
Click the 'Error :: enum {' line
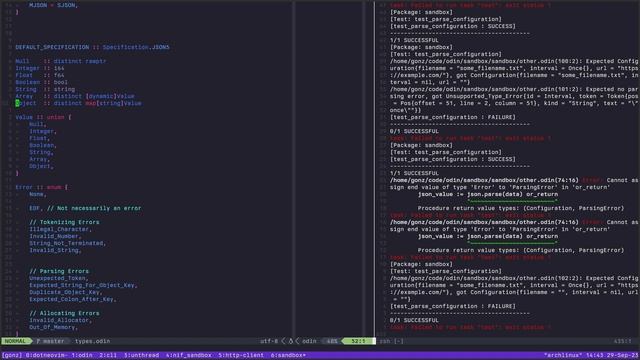click(42, 187)
